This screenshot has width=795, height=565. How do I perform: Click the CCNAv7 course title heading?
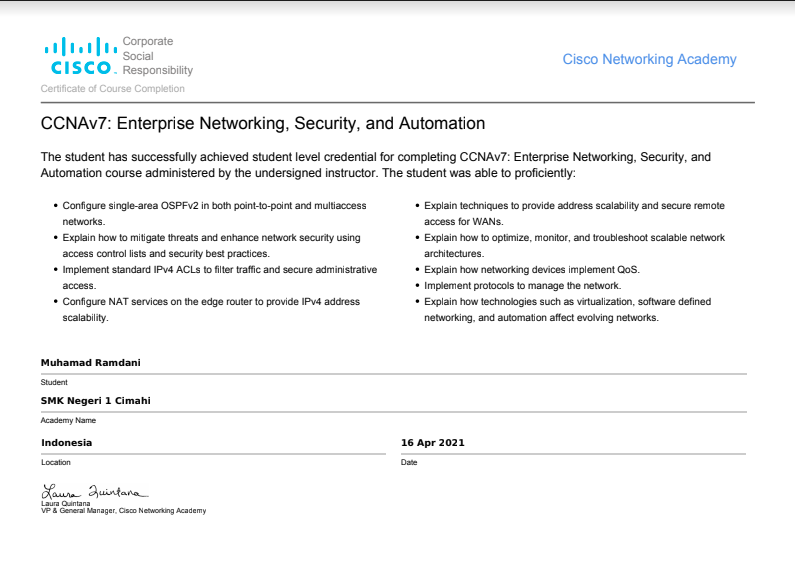[x=263, y=124]
